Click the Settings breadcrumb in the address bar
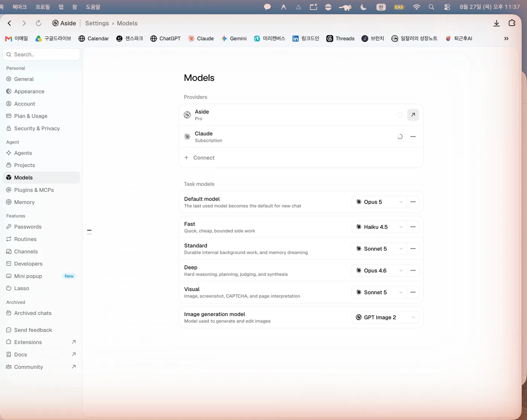Viewport: 527px width, 420px height. pyautogui.click(x=97, y=23)
